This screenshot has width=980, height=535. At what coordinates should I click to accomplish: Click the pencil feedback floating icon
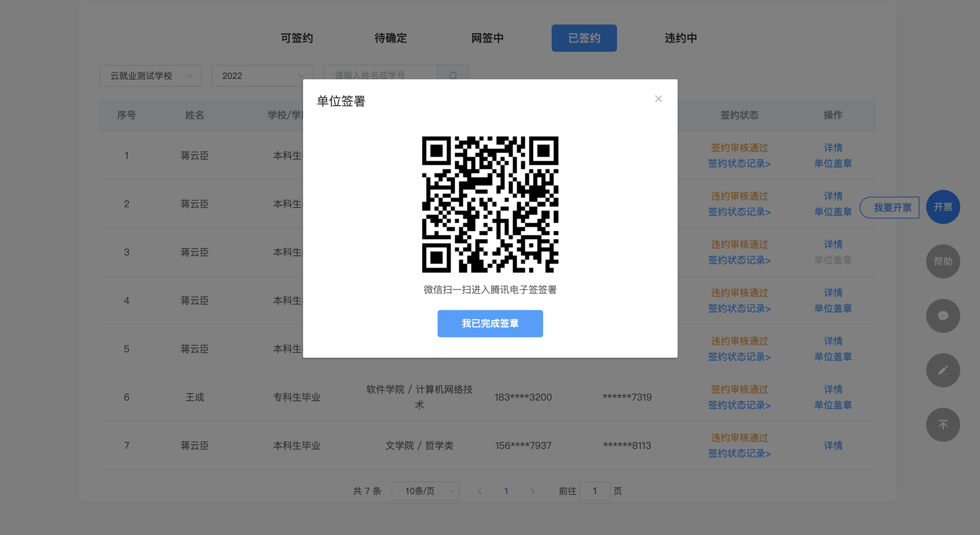[x=943, y=370]
